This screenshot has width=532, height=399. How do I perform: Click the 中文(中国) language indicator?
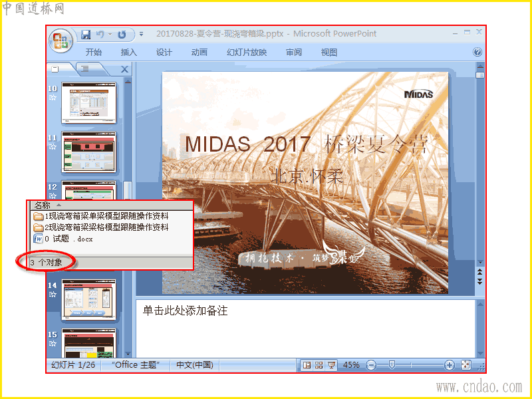[195, 365]
